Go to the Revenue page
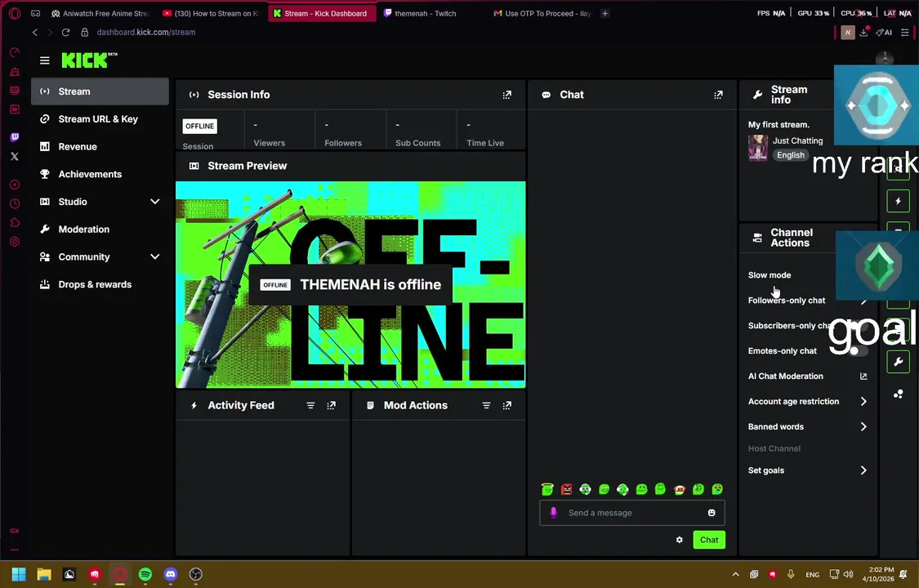The width and height of the screenshot is (919, 588). (100, 146)
